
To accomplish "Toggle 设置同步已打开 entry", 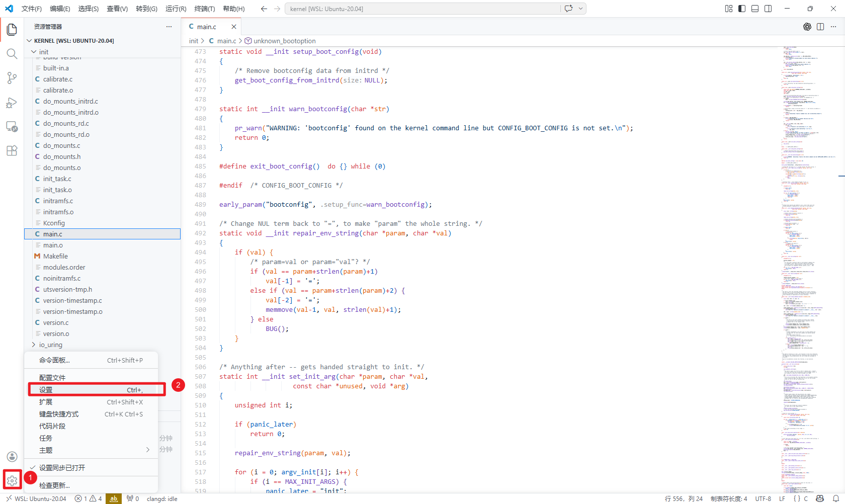I will [x=91, y=468].
